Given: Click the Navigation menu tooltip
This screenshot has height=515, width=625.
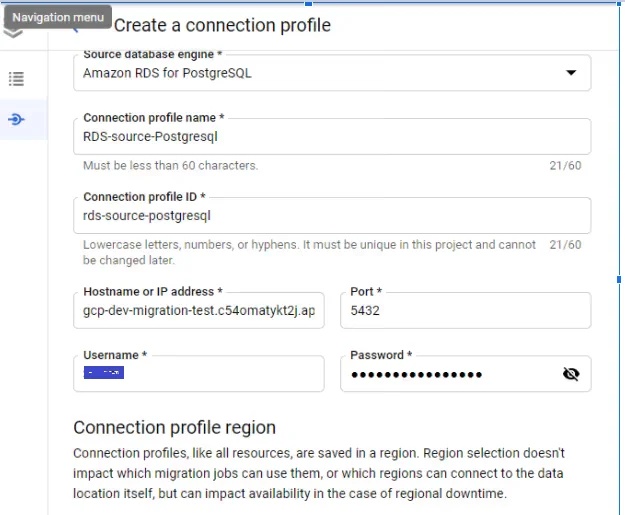Looking at the screenshot, I should click(54, 17).
